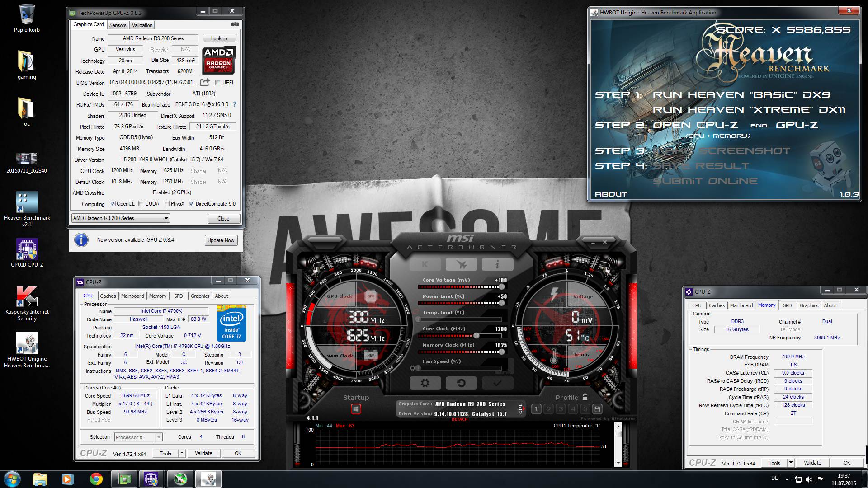Adjust the Memory Clock slider handle

pyautogui.click(x=501, y=352)
